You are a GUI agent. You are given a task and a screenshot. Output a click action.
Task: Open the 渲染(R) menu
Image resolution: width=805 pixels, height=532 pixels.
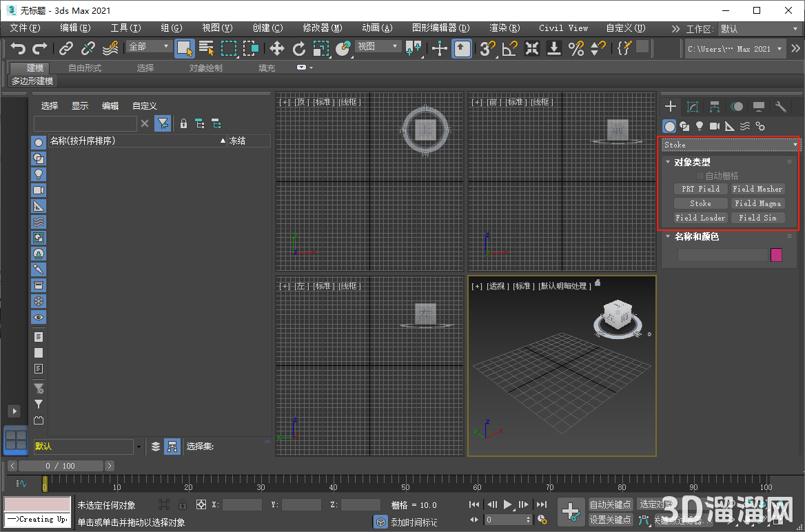point(505,28)
